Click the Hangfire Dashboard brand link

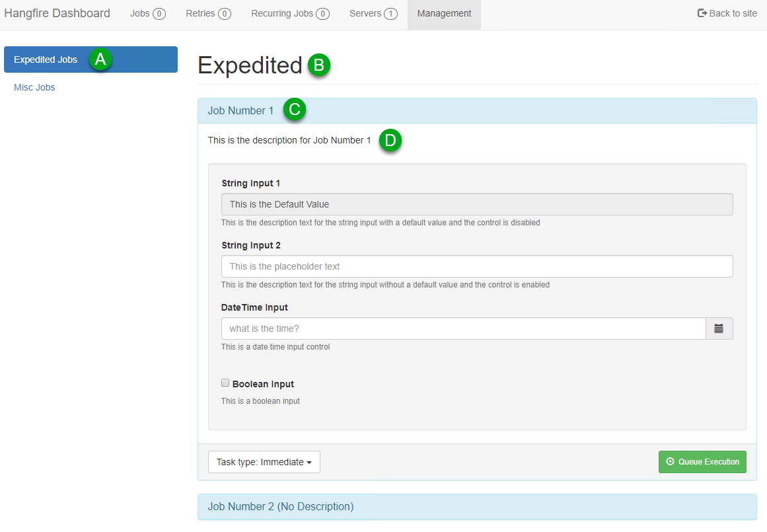pos(57,13)
